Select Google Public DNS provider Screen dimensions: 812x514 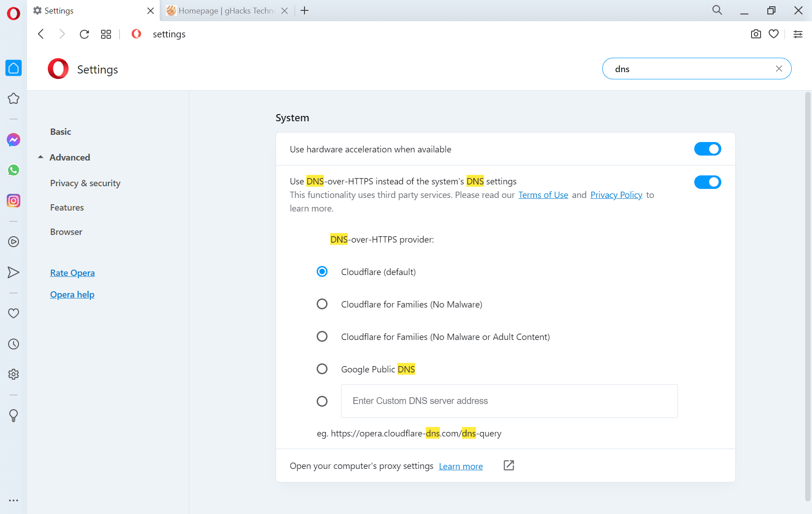(x=322, y=368)
